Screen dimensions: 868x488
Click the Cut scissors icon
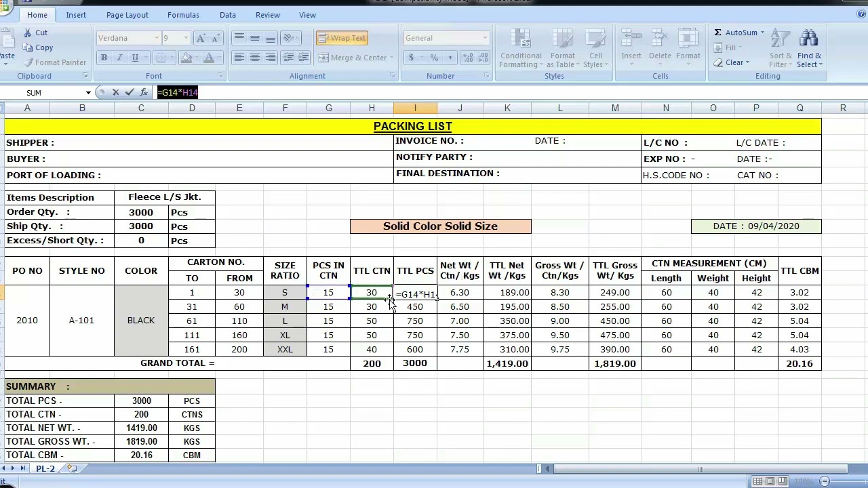pos(28,33)
